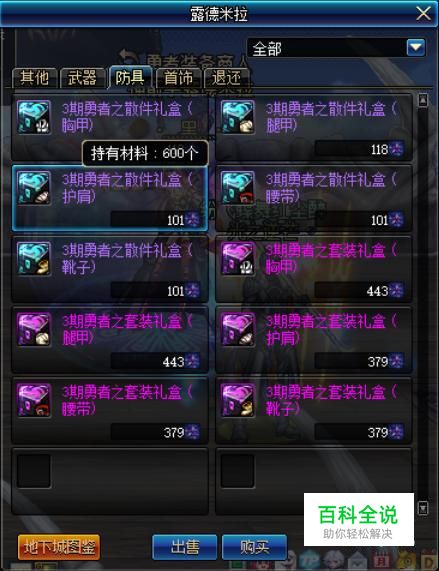Pick the pink 3期勇者之套装礼盒 (护肩) icon
Screen dimensions: 439x571
coord(237,329)
